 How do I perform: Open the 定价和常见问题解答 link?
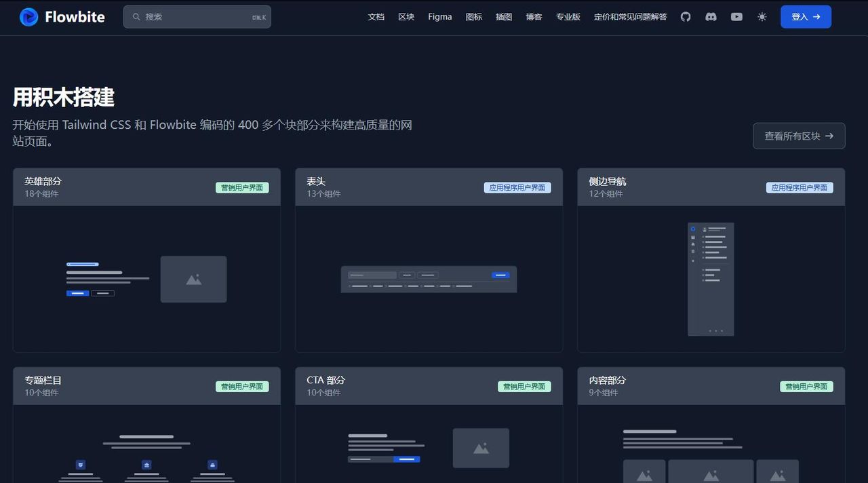pyautogui.click(x=630, y=17)
